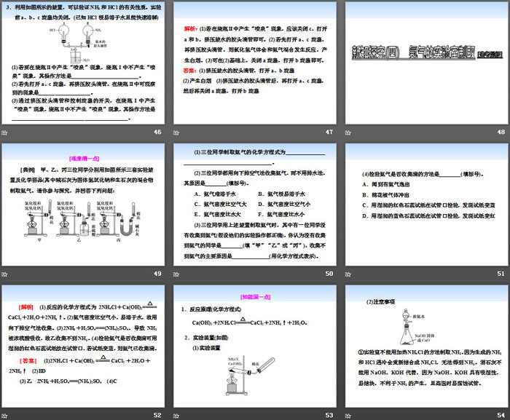
Task: Click the animation star icon under slide 50
Action: pyautogui.click(x=176, y=274)
